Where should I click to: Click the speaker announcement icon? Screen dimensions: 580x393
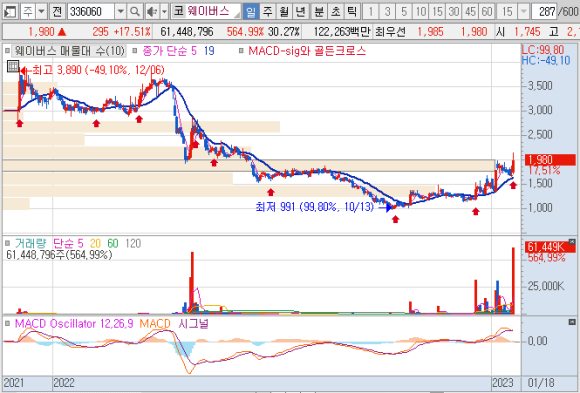(x=152, y=11)
